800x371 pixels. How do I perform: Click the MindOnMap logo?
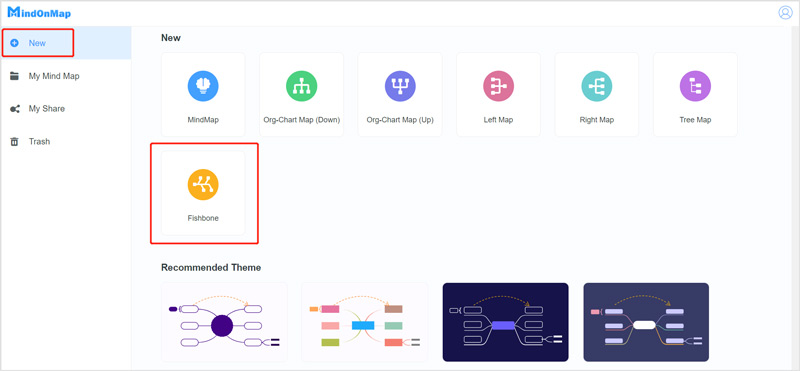coord(39,13)
